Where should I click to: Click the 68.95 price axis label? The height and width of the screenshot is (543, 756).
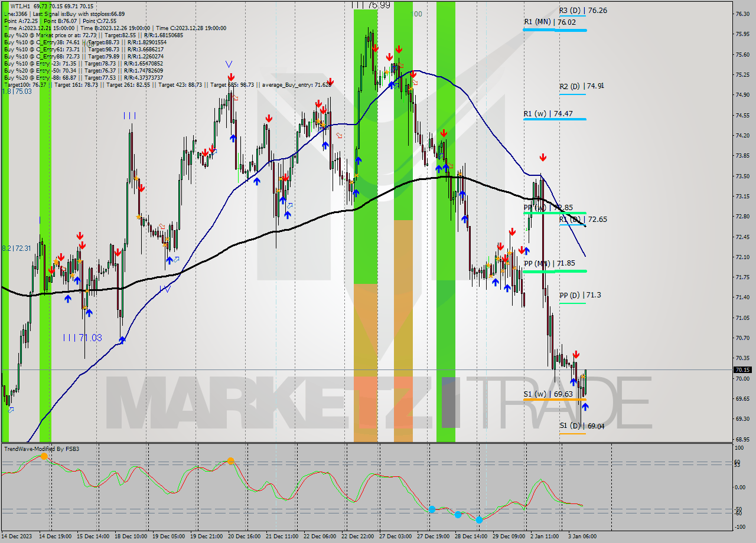point(742,439)
